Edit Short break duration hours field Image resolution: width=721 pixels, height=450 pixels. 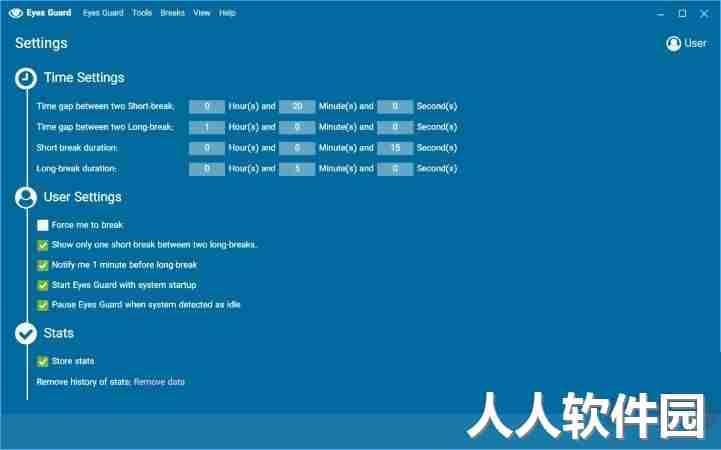tap(207, 148)
